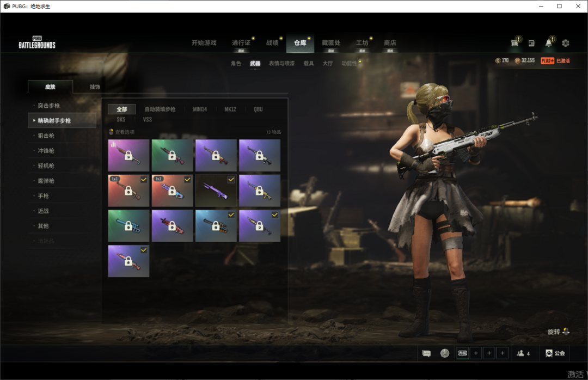Viewport: 588px width, 380px height.
Task: Select the PUBG party slot icon
Action: 463,353
